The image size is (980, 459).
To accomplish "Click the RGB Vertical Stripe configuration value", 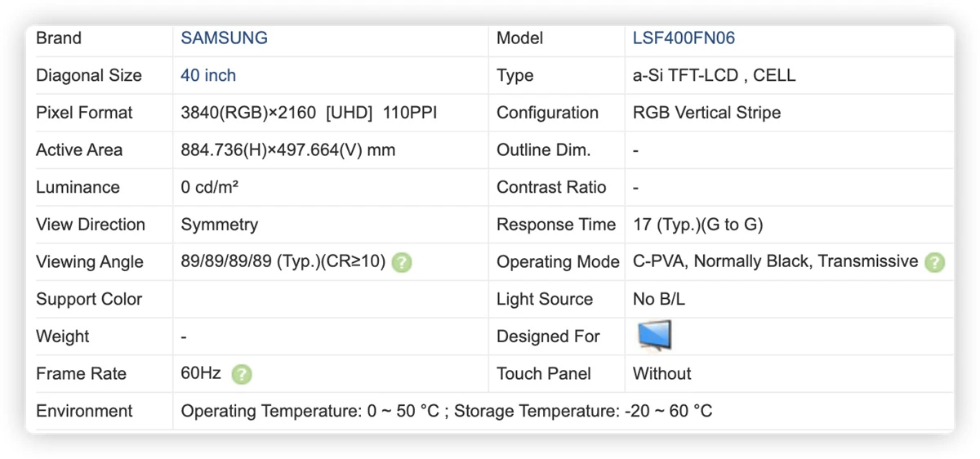I will [707, 113].
